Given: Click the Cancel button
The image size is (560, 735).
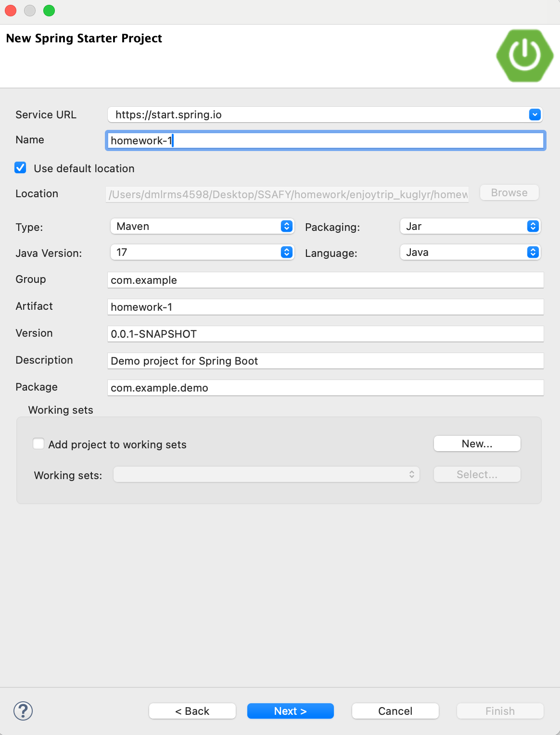Looking at the screenshot, I should (395, 711).
